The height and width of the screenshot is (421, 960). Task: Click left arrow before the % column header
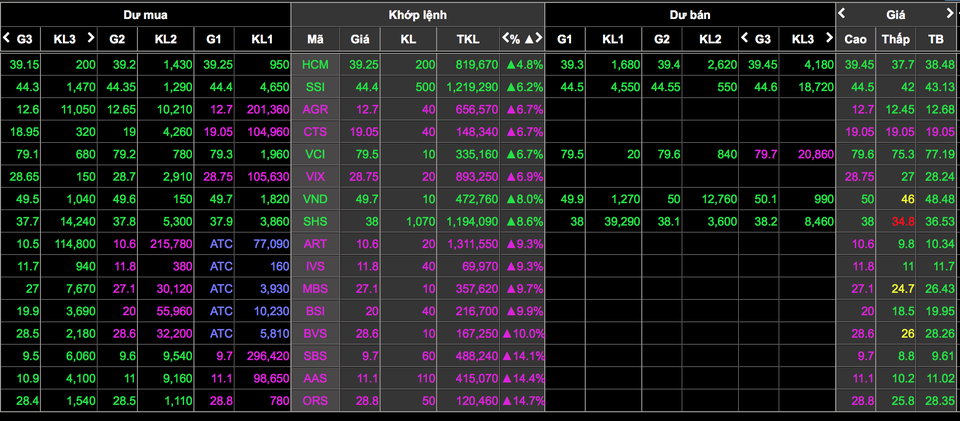pyautogui.click(x=506, y=39)
